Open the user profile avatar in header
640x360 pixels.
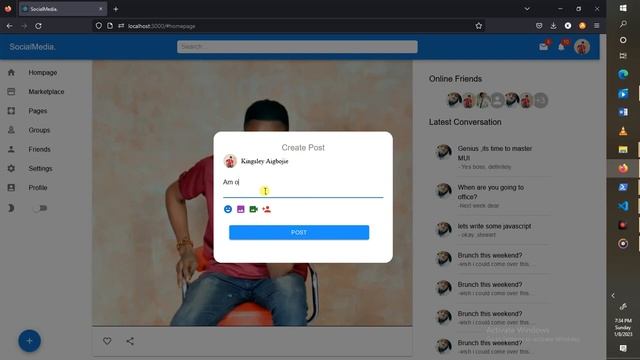[582, 47]
